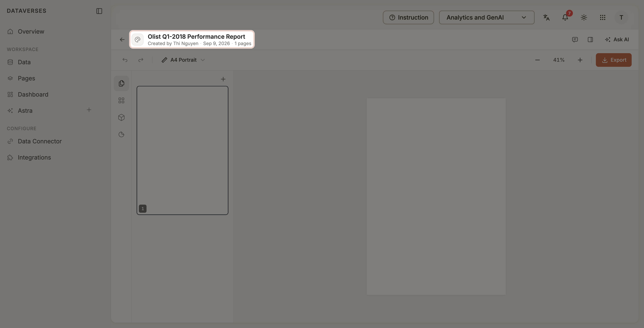The image size is (644, 328).
Task: Undo the last action
Action: click(x=125, y=60)
